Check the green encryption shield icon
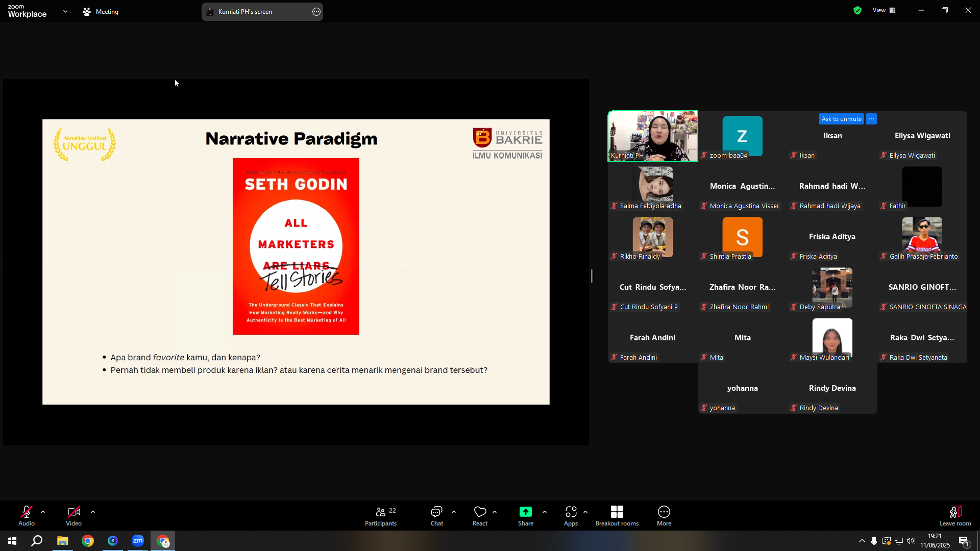This screenshot has width=980, height=551. click(857, 10)
